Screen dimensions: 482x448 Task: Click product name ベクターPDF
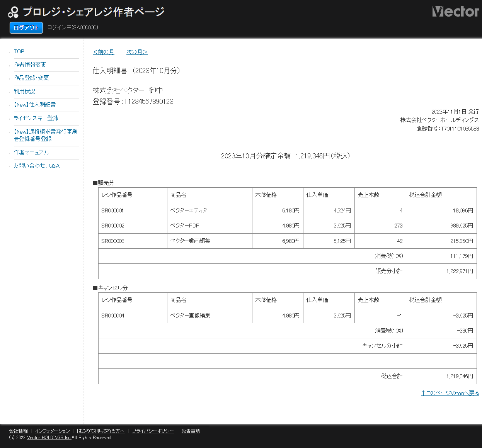(x=185, y=226)
